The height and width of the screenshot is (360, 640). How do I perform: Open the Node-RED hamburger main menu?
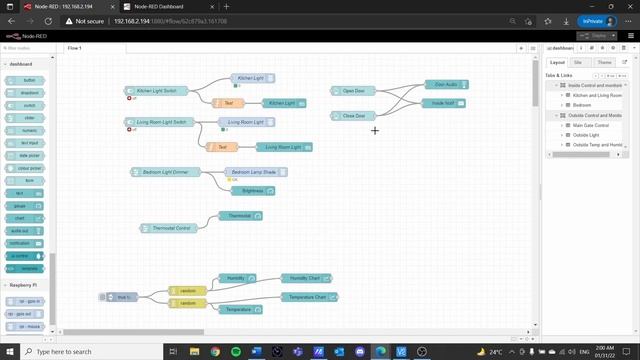click(631, 36)
